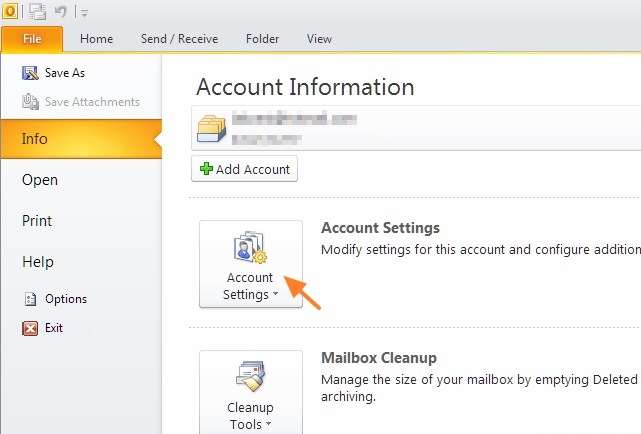This screenshot has height=434, width=641.
Task: Click the 'Modify settings for this account' description
Action: coord(481,249)
